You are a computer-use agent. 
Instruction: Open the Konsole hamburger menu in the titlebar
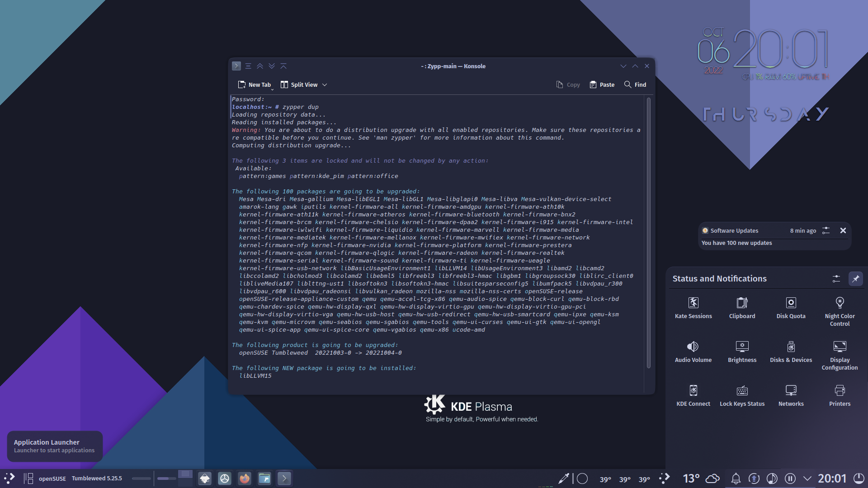click(x=248, y=66)
